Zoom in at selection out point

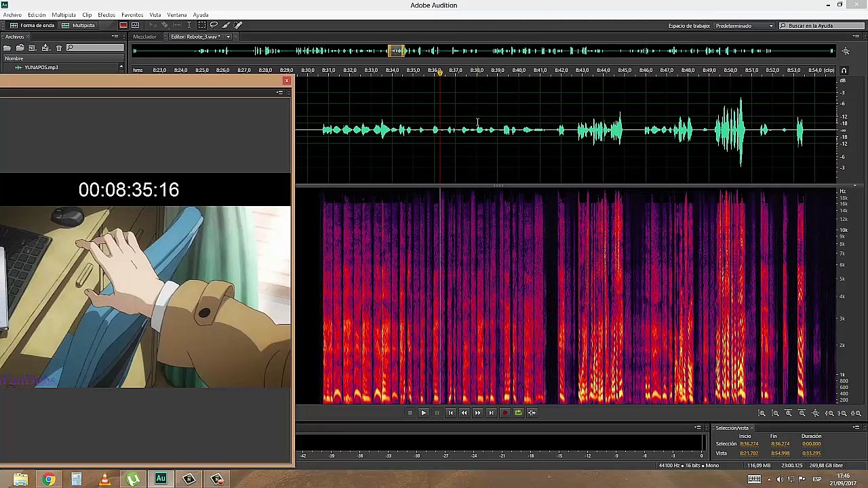[842, 413]
